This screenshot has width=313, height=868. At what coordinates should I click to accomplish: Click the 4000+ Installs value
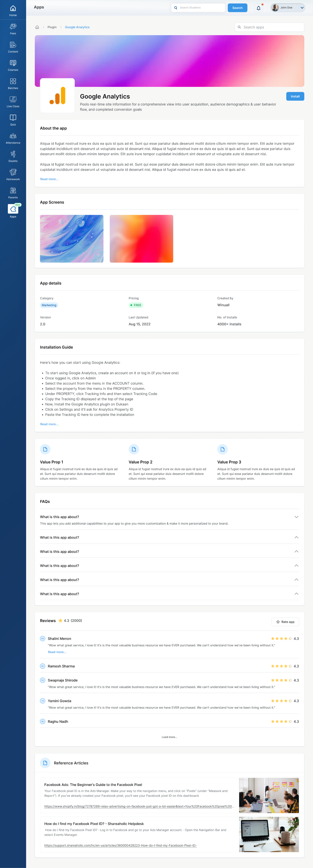click(x=229, y=324)
